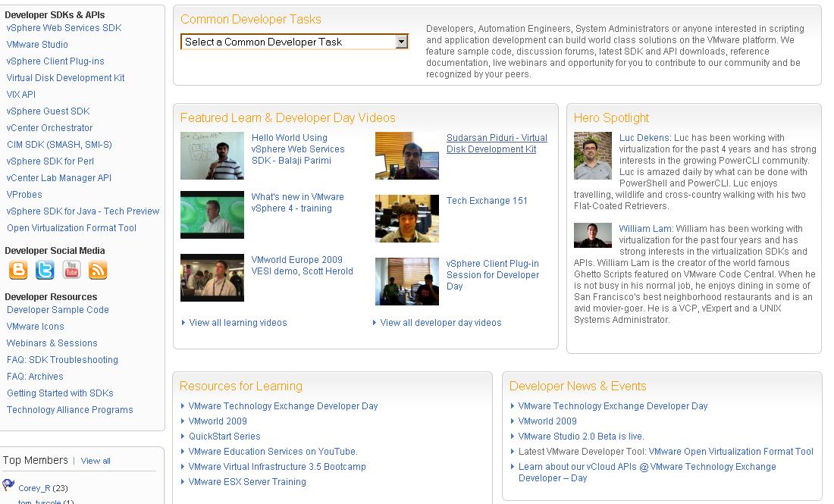Open Developer Sample Code link

(58, 309)
